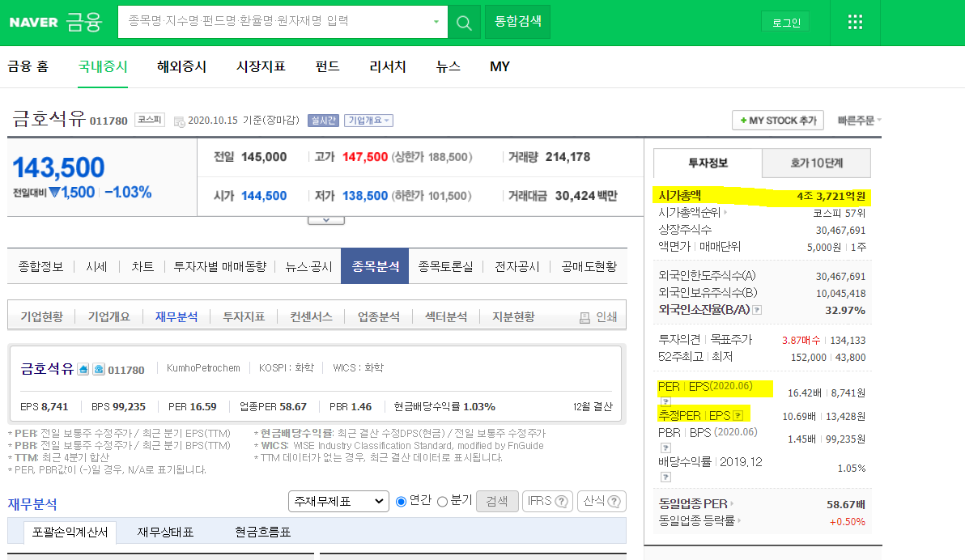This screenshot has height=560, width=965.
Task: Open the 업종분석 sub-tab
Action: pyautogui.click(x=379, y=317)
